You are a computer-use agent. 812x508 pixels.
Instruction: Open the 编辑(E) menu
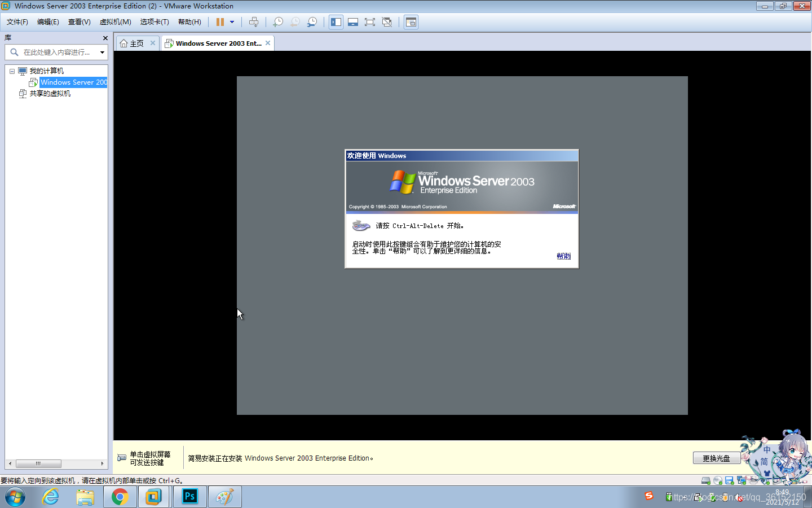[48, 22]
